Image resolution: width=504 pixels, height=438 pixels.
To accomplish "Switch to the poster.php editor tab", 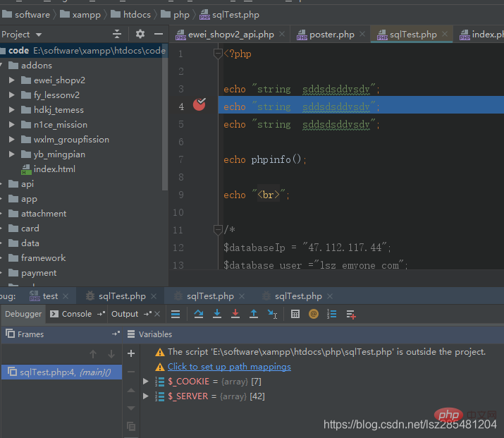I will (x=331, y=35).
